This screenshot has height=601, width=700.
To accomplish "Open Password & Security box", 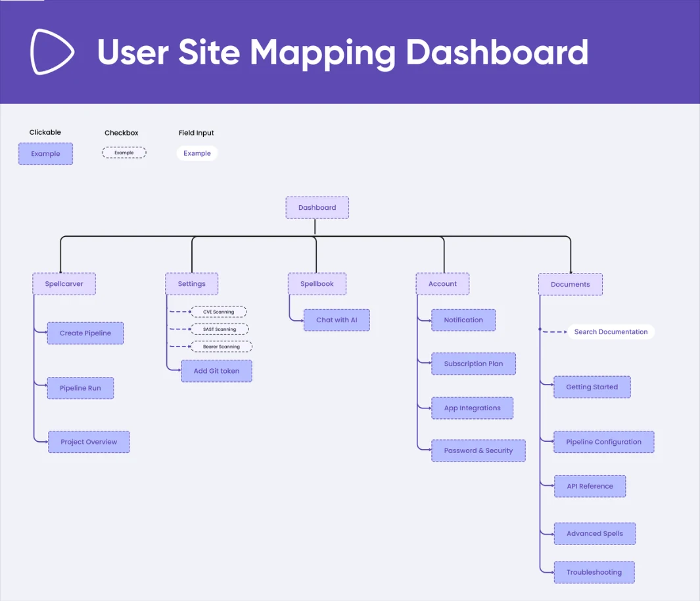I will click(478, 450).
